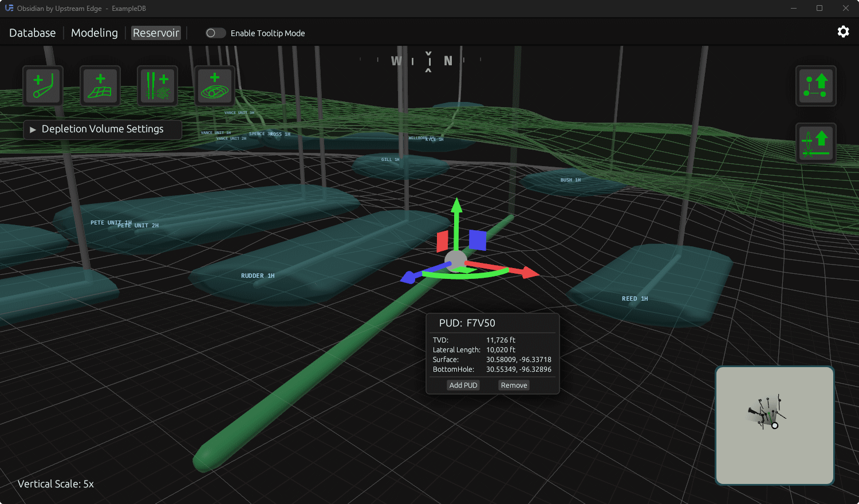Click the PETE UNIT 2H well label

tap(138, 226)
